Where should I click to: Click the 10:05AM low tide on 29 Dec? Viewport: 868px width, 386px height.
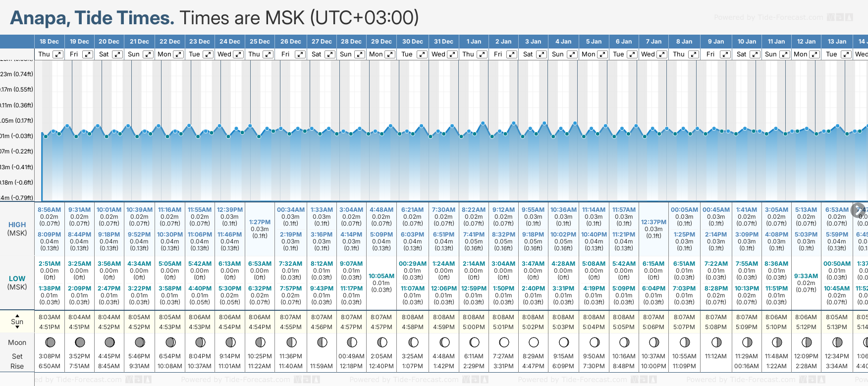[x=381, y=276]
